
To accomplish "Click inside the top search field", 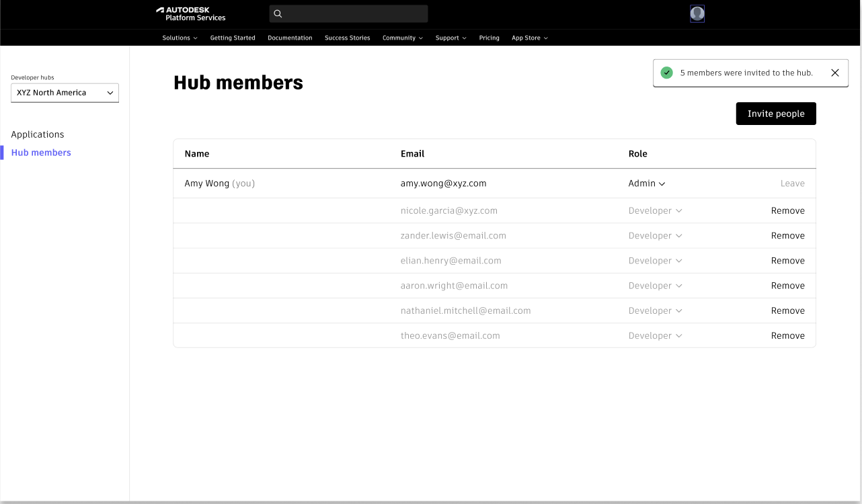I will tap(356, 14).
